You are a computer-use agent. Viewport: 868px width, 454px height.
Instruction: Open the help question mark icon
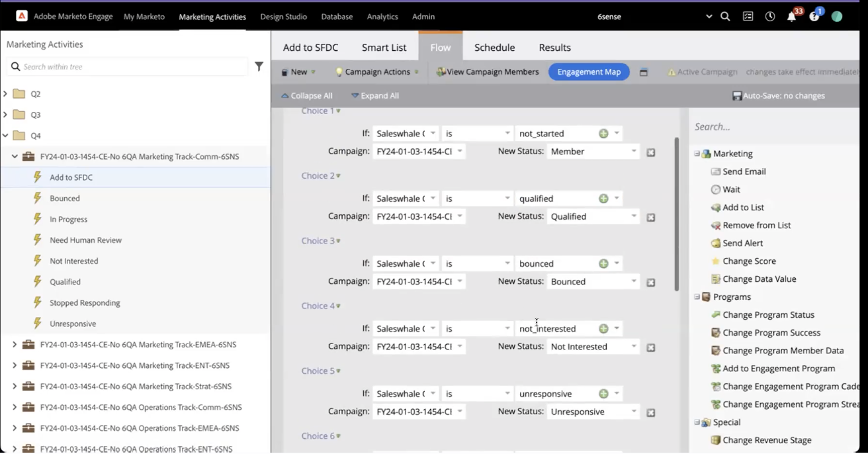814,17
